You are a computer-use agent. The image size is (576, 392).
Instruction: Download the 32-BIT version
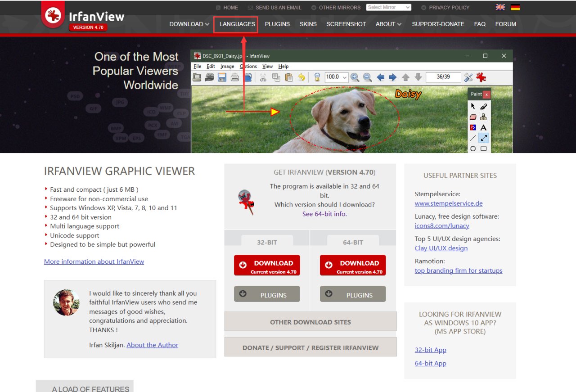click(x=267, y=266)
